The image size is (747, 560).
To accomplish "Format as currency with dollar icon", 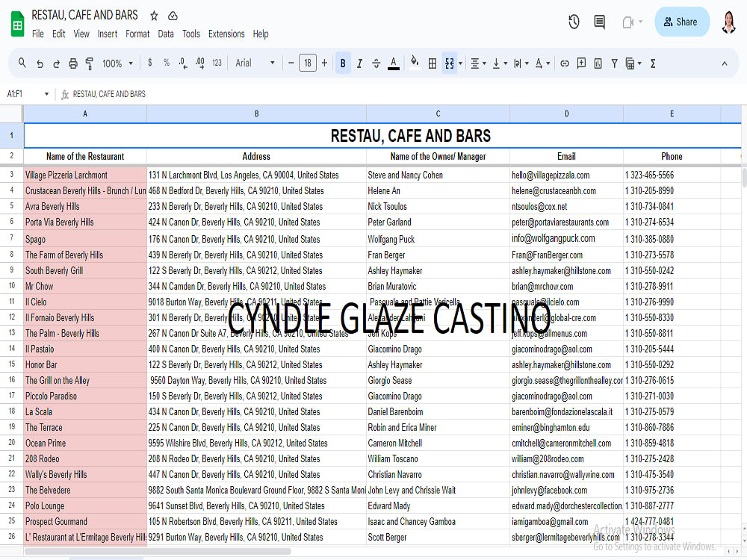I will click(150, 63).
